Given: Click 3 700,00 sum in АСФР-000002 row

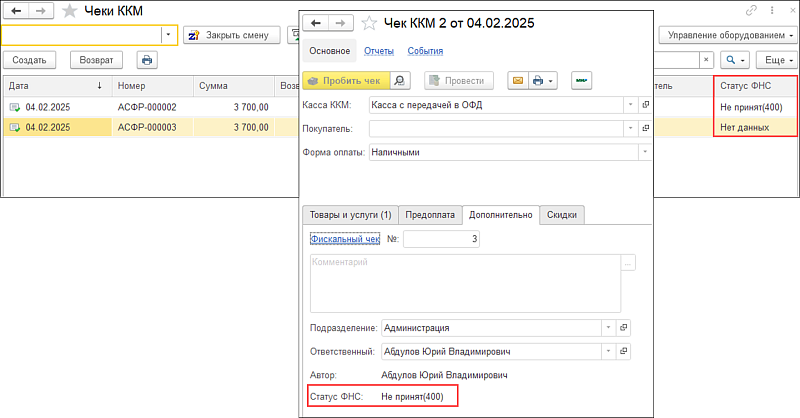Looking at the screenshot, I should point(251,107).
